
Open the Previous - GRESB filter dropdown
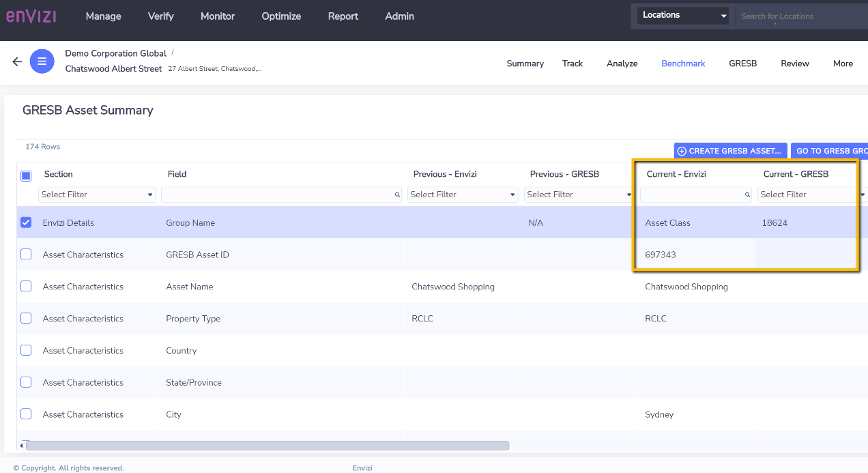click(579, 195)
